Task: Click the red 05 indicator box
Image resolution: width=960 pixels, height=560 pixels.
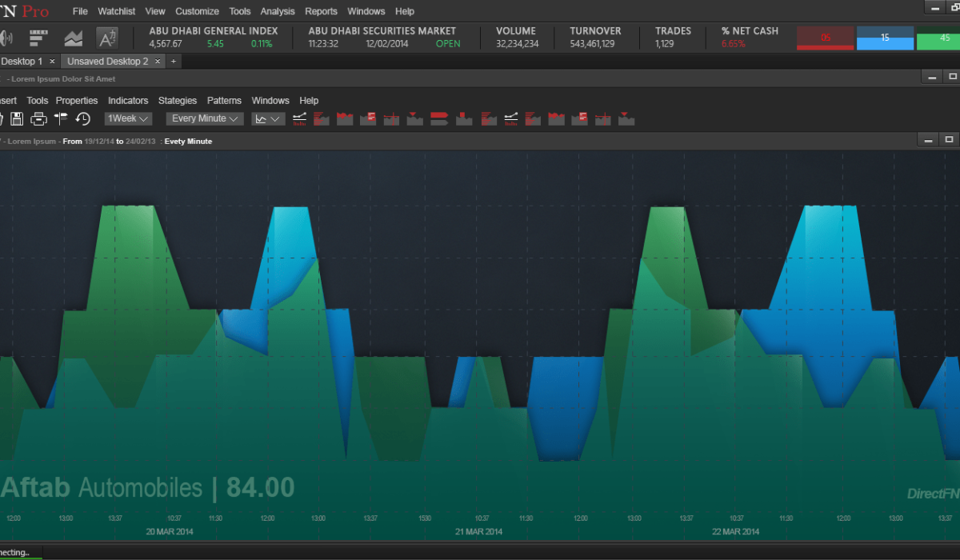Action: [x=826, y=38]
